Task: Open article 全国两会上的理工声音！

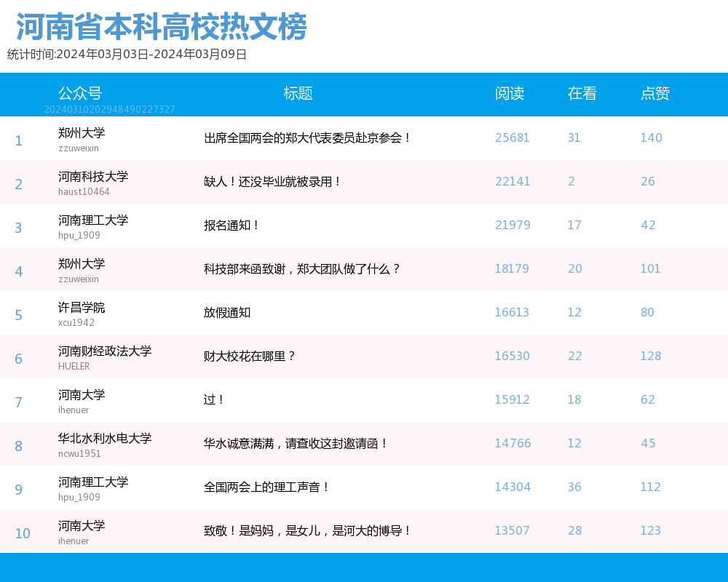Action: [x=266, y=487]
